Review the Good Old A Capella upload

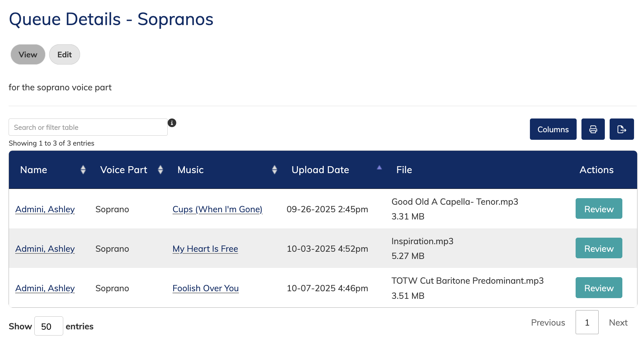(x=599, y=209)
